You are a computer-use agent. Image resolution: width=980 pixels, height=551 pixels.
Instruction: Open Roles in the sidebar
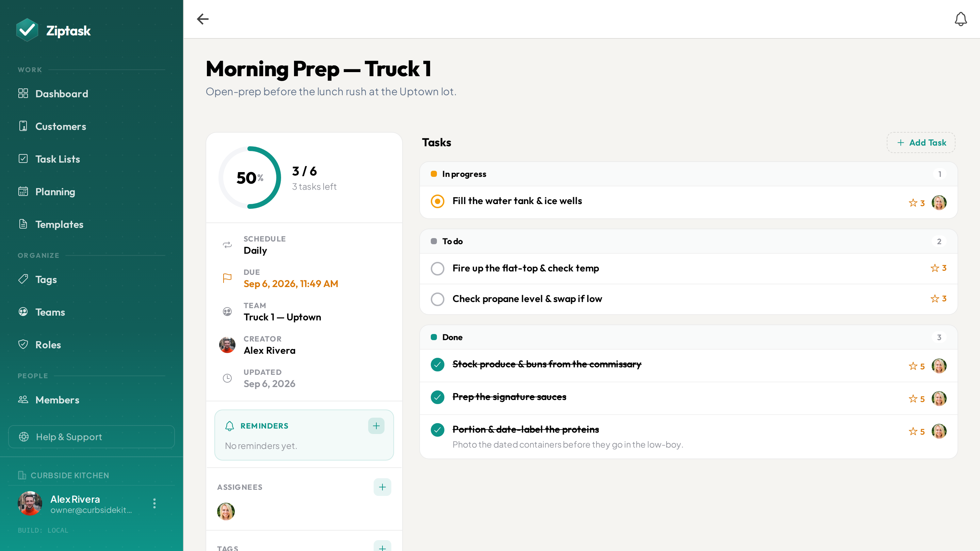91,345
